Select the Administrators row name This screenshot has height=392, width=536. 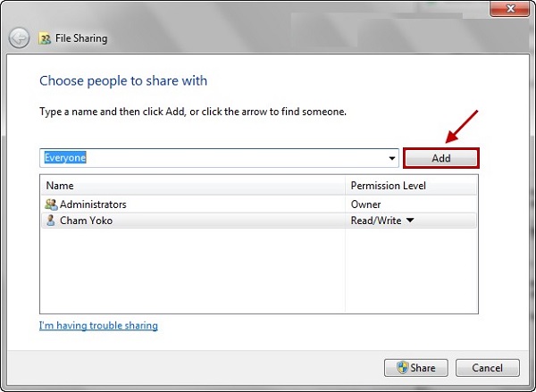[x=93, y=204]
